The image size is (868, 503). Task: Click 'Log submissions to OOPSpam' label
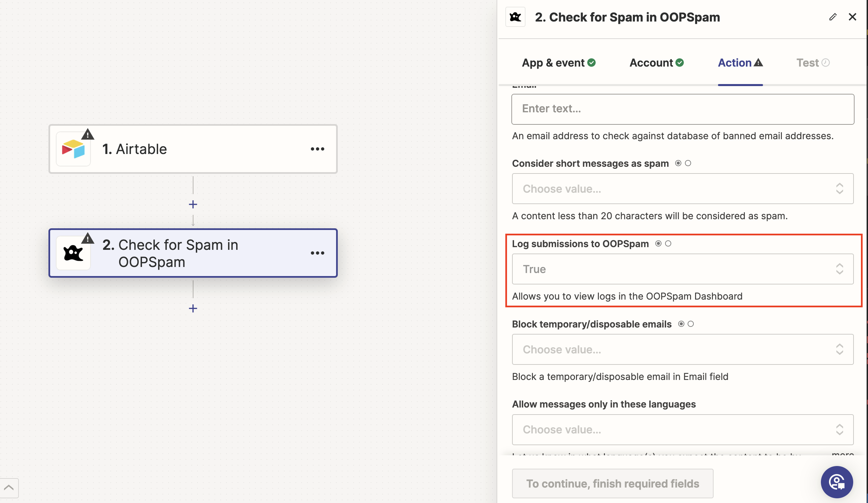(580, 244)
